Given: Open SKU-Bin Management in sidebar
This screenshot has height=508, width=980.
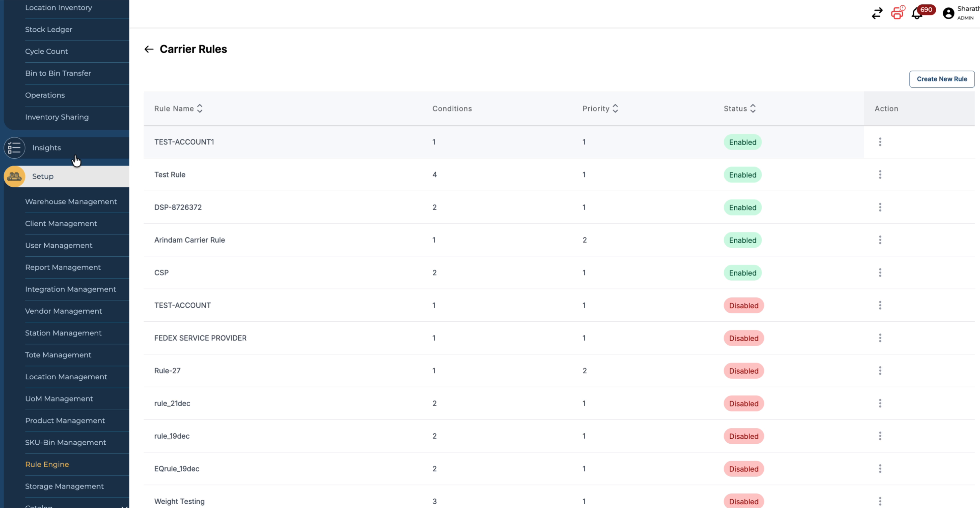Looking at the screenshot, I should [x=66, y=443].
